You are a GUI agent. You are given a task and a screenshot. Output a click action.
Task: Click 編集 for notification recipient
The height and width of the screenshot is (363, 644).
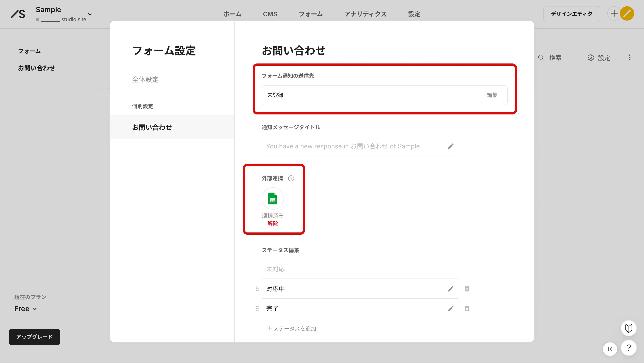(492, 95)
